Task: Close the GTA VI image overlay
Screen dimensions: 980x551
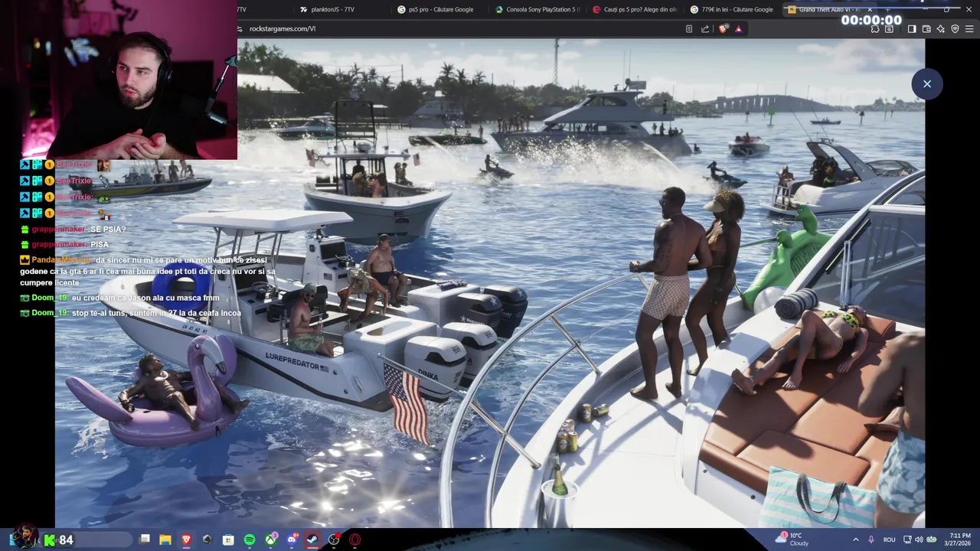Action: pos(926,84)
